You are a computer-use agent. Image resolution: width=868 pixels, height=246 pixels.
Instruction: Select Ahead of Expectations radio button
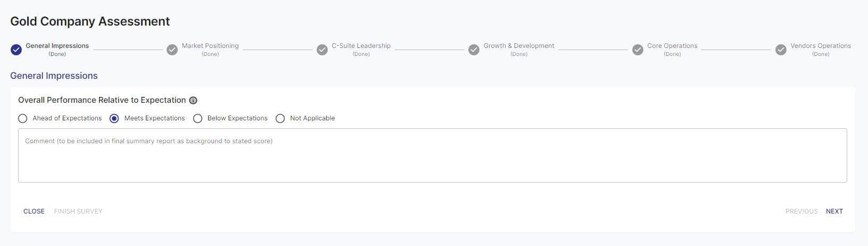[22, 118]
